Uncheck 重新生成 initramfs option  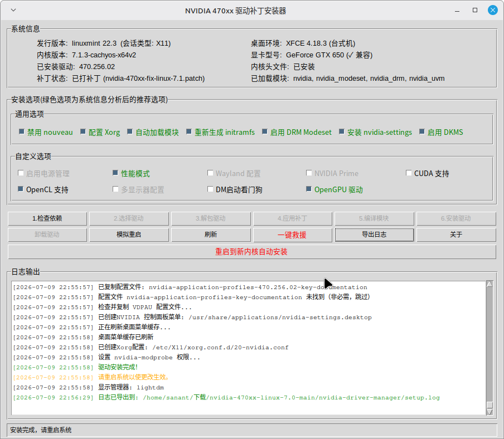tap(189, 131)
